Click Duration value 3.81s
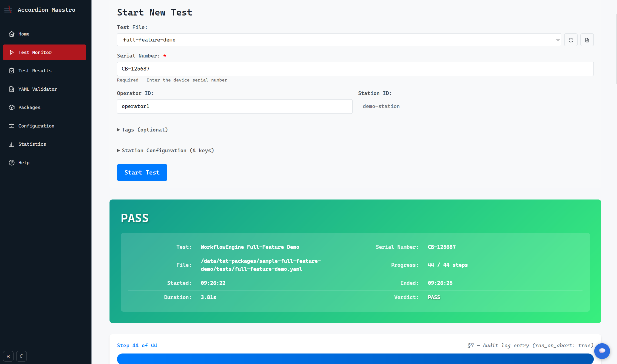Viewport: 617px width, 364px height. 208,297
